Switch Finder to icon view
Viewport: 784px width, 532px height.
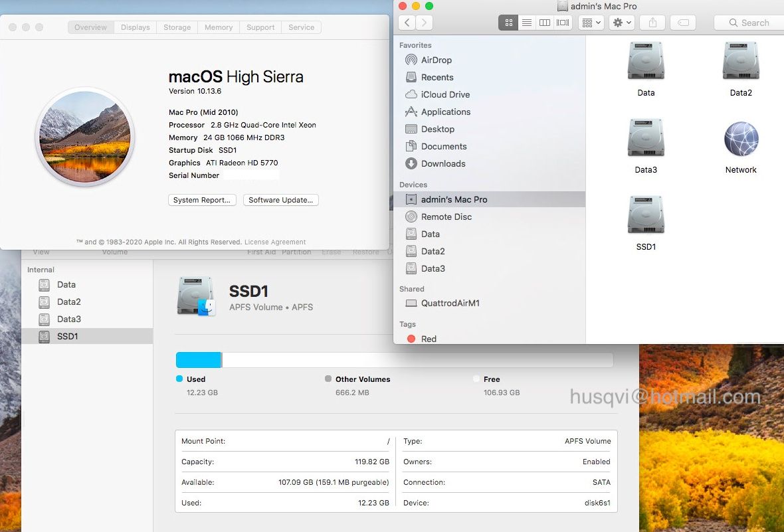508,23
